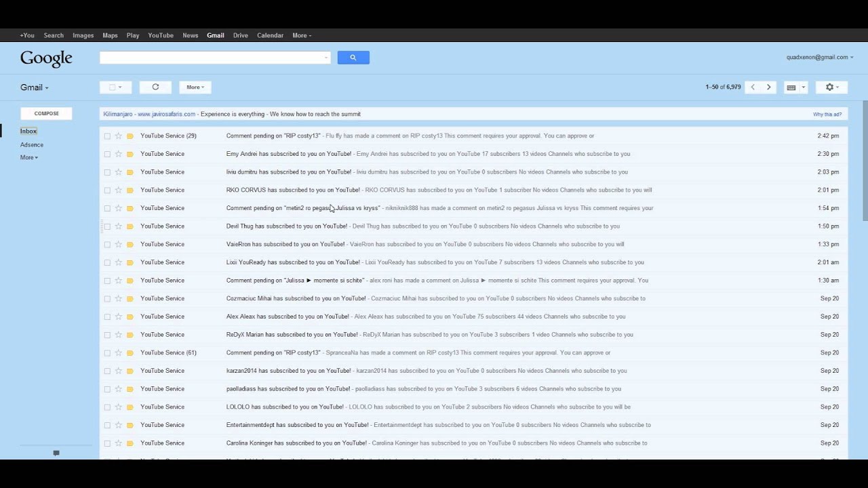Open the Adsence label
Viewport: 868px width, 488px height.
point(32,145)
